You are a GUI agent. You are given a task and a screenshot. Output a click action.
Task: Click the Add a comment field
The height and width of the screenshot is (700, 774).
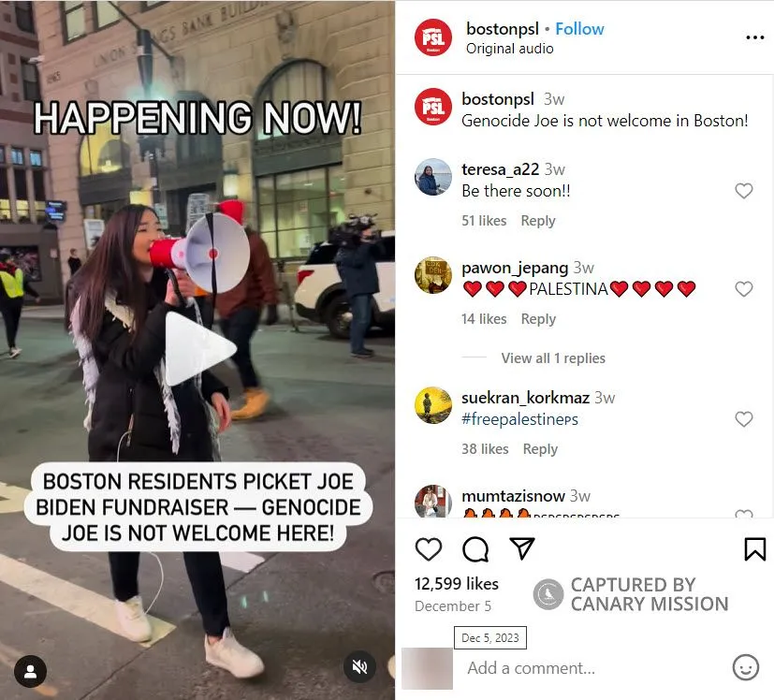click(x=595, y=668)
